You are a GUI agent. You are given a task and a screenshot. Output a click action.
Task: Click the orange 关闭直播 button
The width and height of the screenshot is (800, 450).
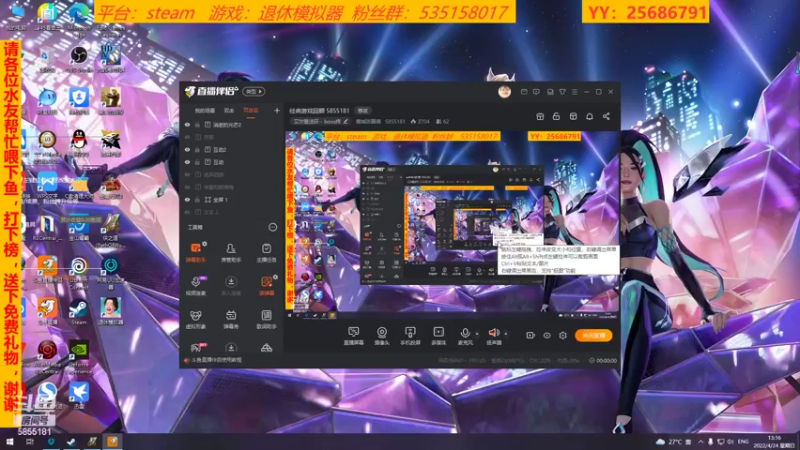(x=593, y=335)
